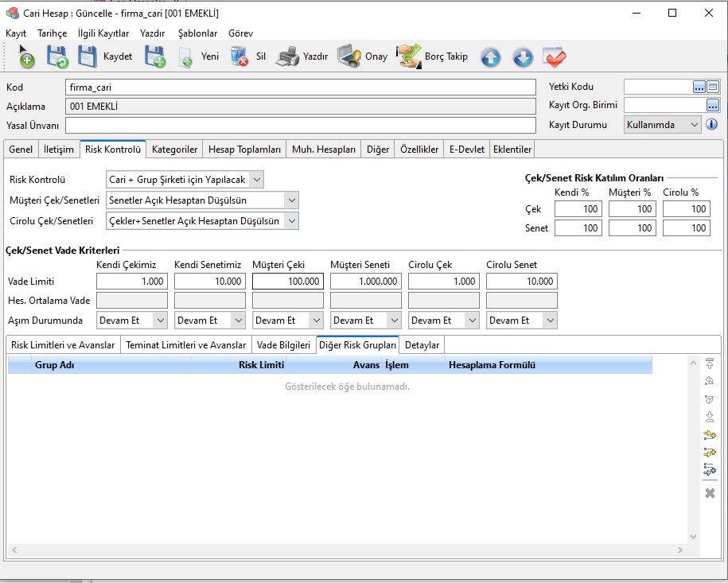Open the Teminat Limitleri ve Avanslar tab
This screenshot has height=583, width=728.
pyautogui.click(x=186, y=345)
